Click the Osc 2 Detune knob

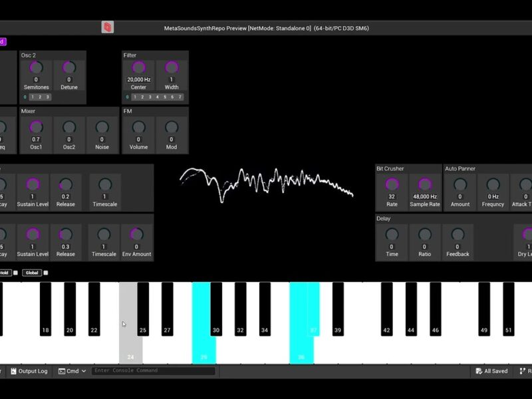click(x=69, y=68)
